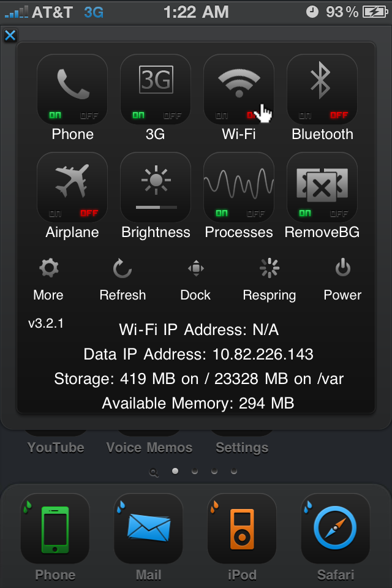Image resolution: width=392 pixels, height=588 pixels.
Task: Open the Mail app in dock
Action: pyautogui.click(x=149, y=529)
